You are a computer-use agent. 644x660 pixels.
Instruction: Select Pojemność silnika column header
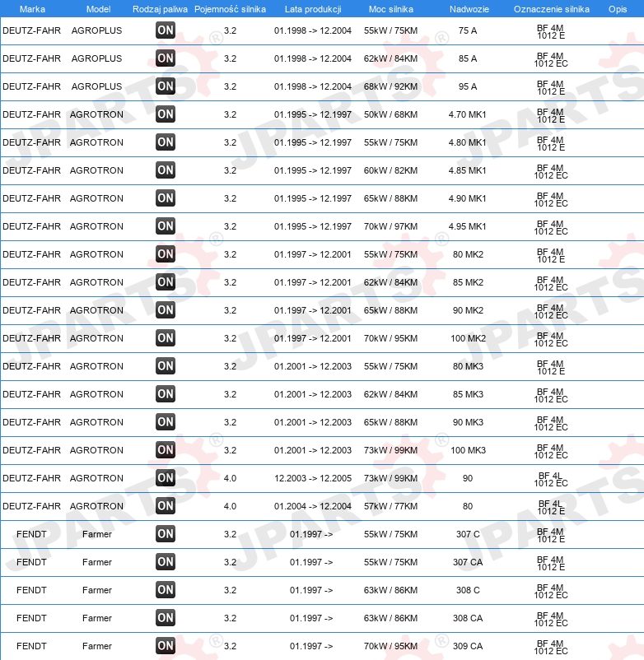(230, 9)
